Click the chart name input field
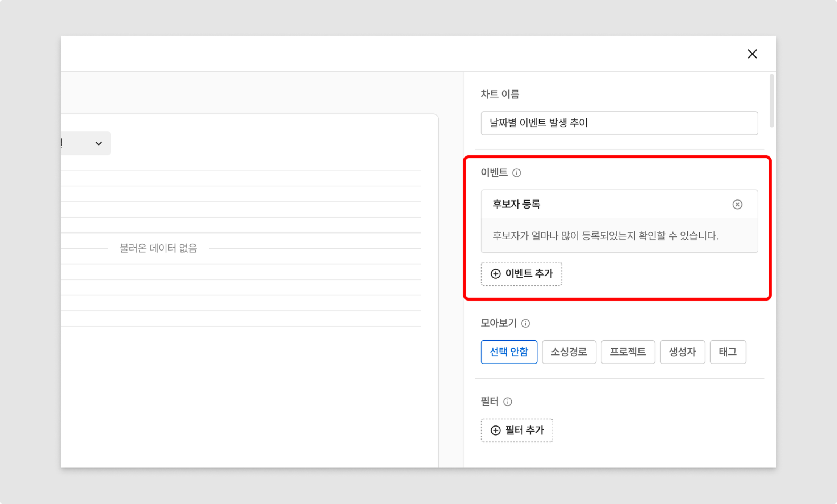The height and width of the screenshot is (504, 837). click(x=619, y=123)
